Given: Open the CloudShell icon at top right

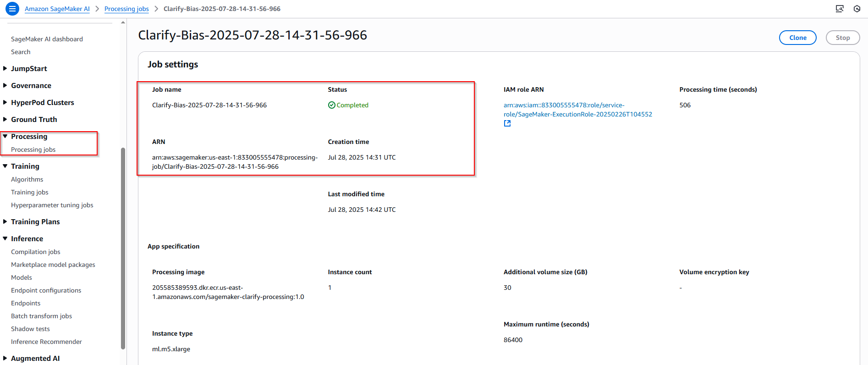Looking at the screenshot, I should click(x=840, y=9).
